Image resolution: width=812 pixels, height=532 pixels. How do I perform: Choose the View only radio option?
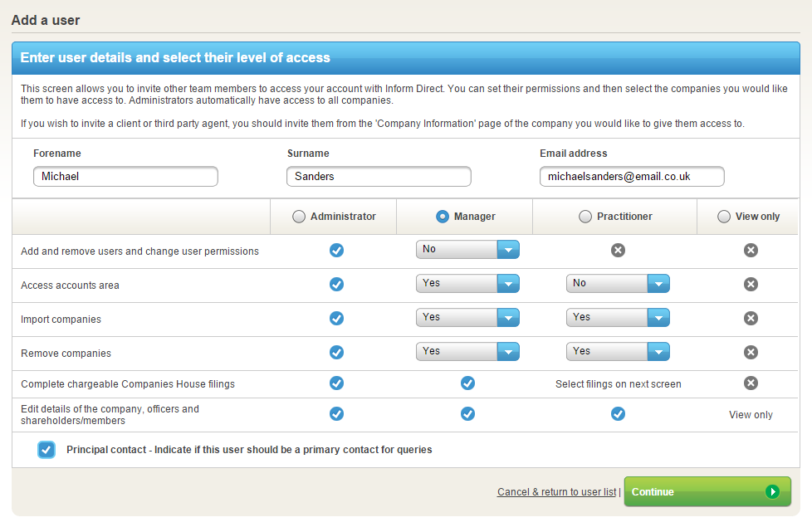(724, 217)
